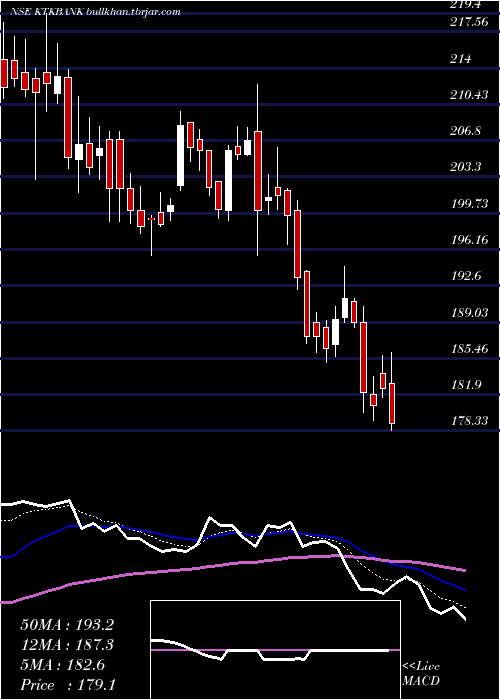The width and height of the screenshot is (500, 700).
Task: Click the 185.46 price axis label
Action: [x=469, y=348]
